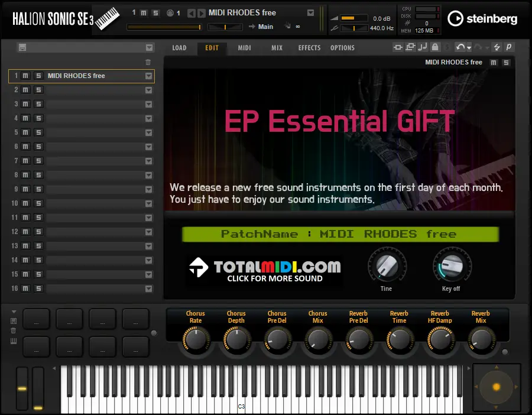Click the pads trash icon
Screen dimensions: 532x415
tap(14, 331)
